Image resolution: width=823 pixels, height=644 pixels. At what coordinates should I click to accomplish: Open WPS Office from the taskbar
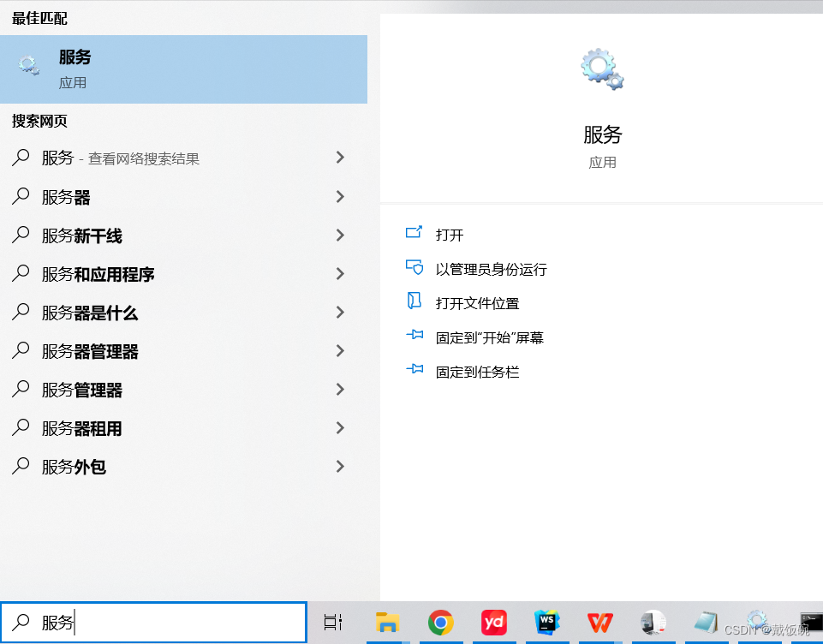[599, 623]
